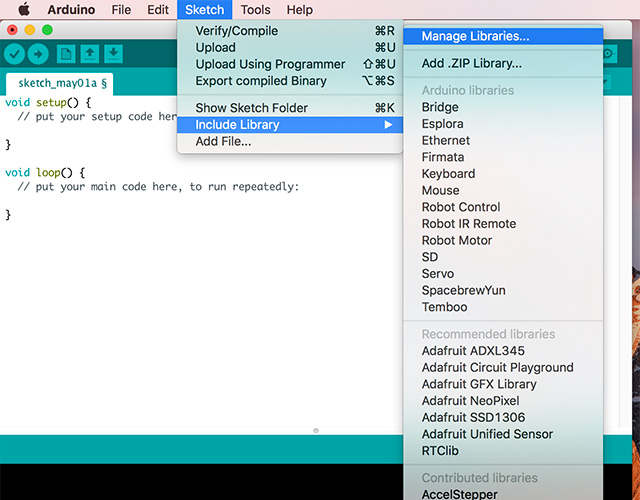The image size is (640, 500).
Task: Click the Save sketch down-arrow icon
Action: [114, 54]
